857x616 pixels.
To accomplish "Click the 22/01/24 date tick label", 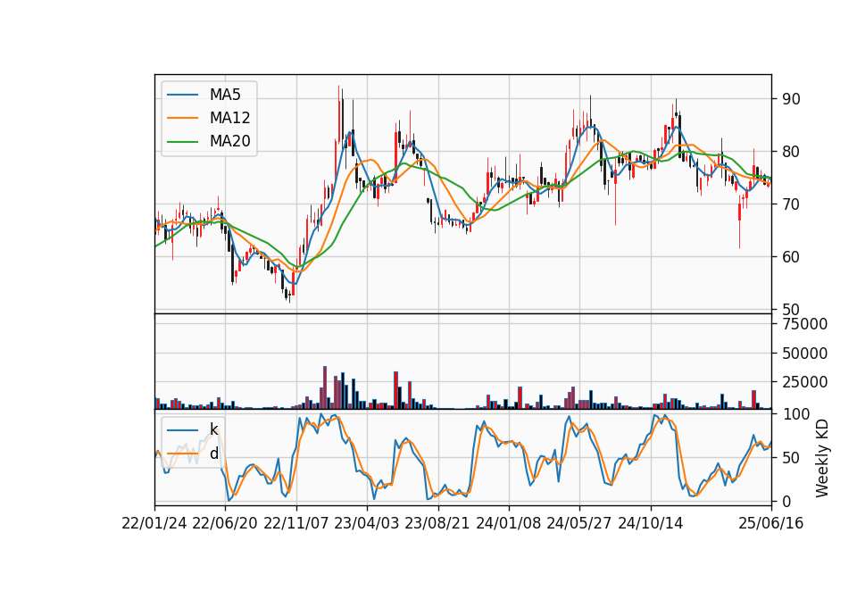I will 154,523.
